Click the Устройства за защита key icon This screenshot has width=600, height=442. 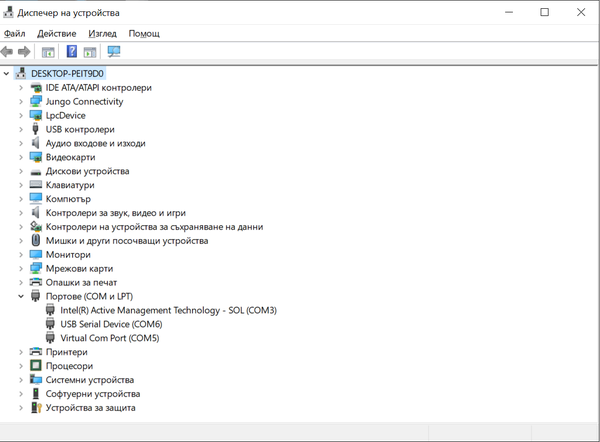(36, 408)
